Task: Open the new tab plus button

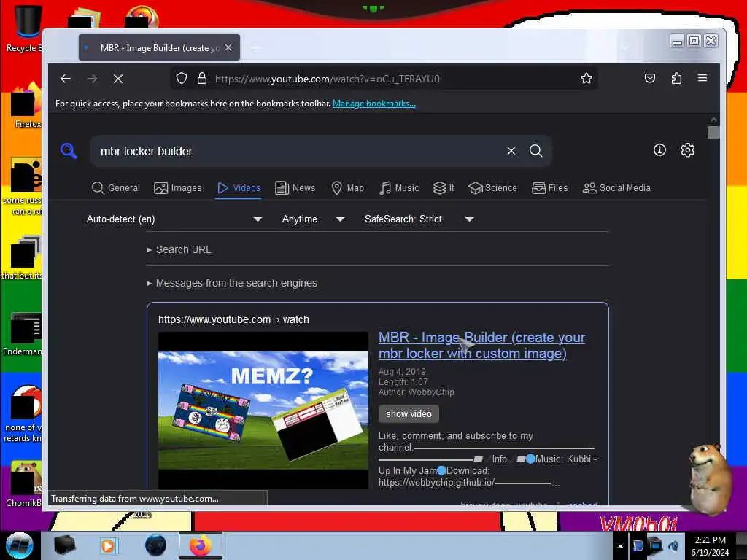Action: pyautogui.click(x=255, y=47)
